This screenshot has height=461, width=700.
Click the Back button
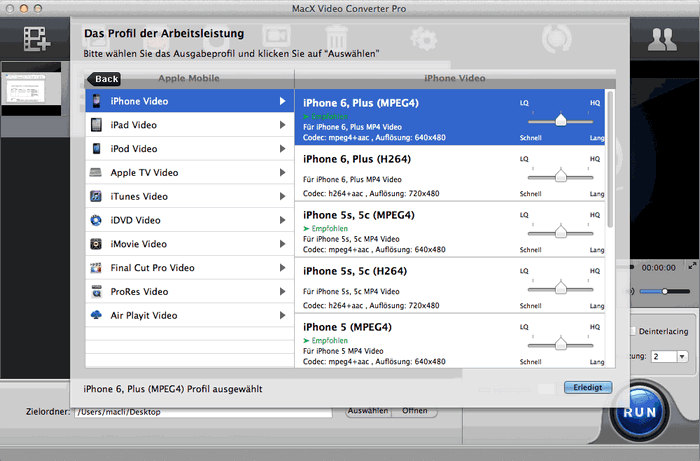104,79
